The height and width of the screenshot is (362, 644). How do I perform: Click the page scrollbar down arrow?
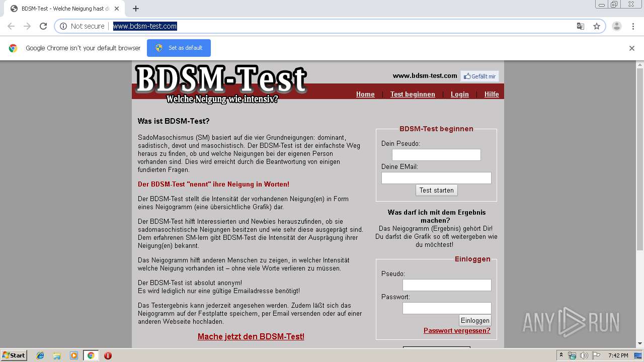640,344
